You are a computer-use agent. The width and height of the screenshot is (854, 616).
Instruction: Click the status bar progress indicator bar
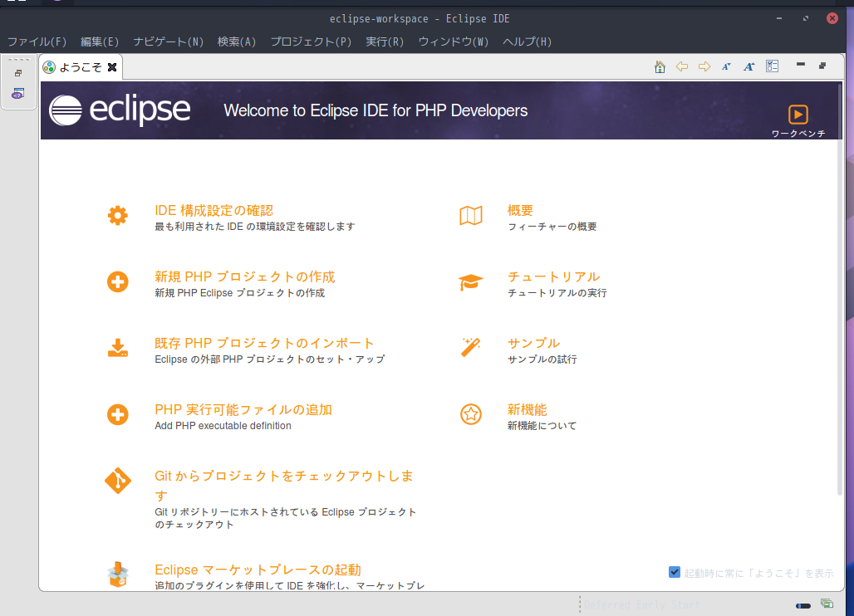[802, 605]
